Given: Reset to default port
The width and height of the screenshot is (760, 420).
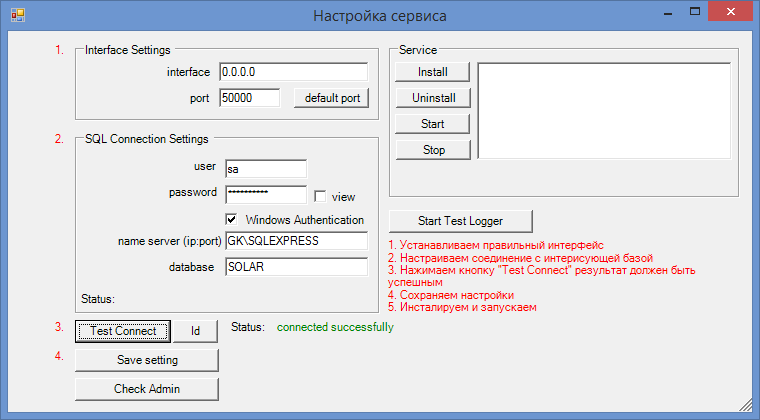Looking at the screenshot, I should click(x=332, y=98).
